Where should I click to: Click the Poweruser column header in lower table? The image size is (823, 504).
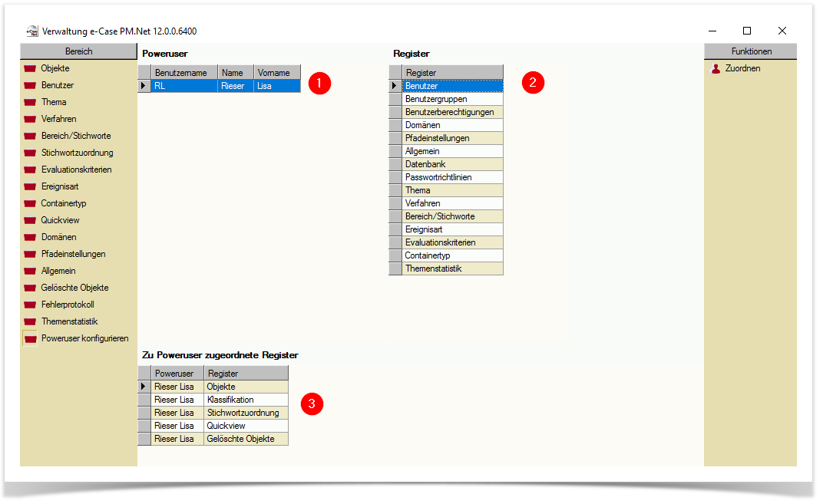point(177,373)
